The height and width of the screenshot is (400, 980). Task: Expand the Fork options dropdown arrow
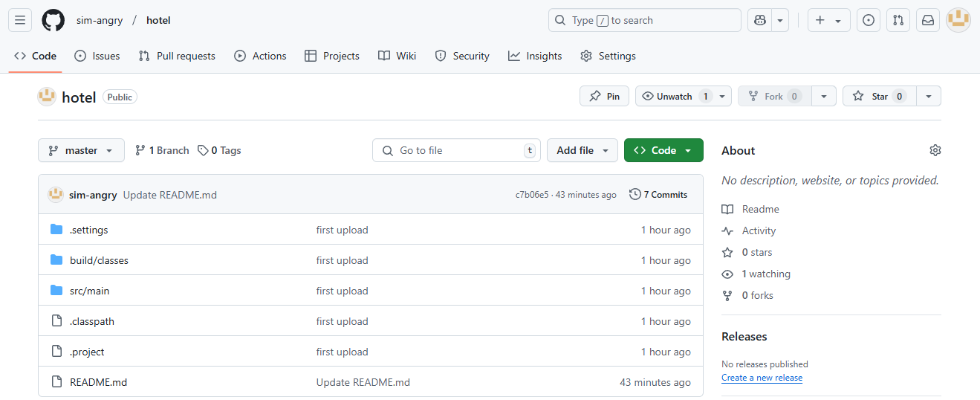click(x=824, y=96)
